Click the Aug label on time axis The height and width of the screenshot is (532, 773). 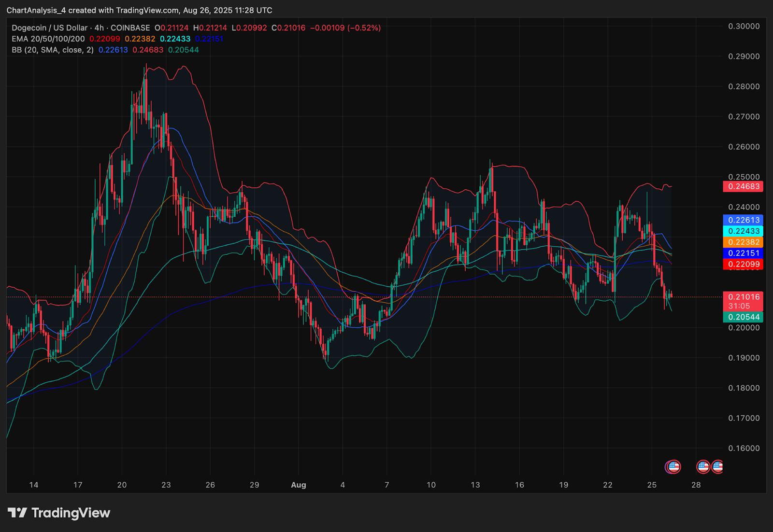coord(299,485)
